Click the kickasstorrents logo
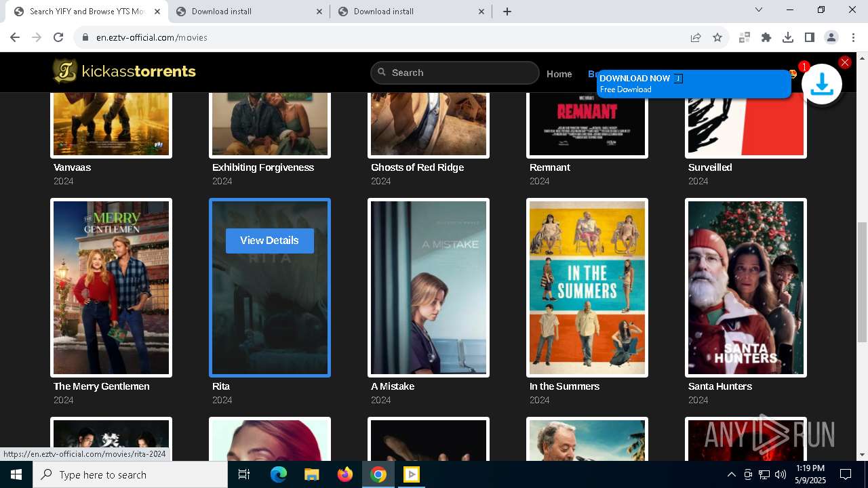The height and width of the screenshot is (488, 868). 125,71
